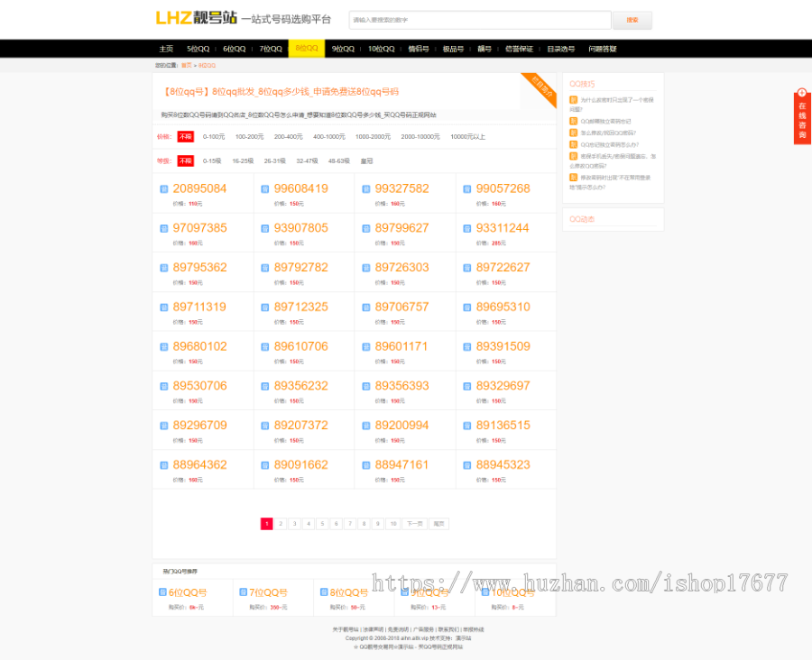Select the red 不限 level filter
812x660 pixels.
coord(185,161)
